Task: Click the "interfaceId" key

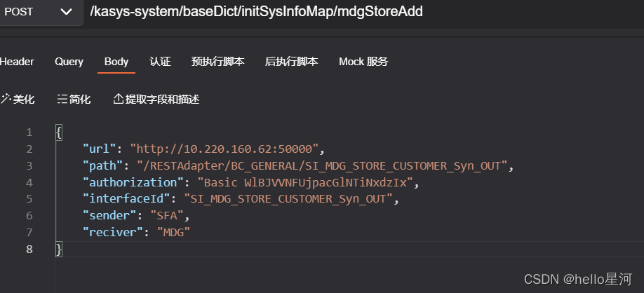Action: tap(126, 199)
